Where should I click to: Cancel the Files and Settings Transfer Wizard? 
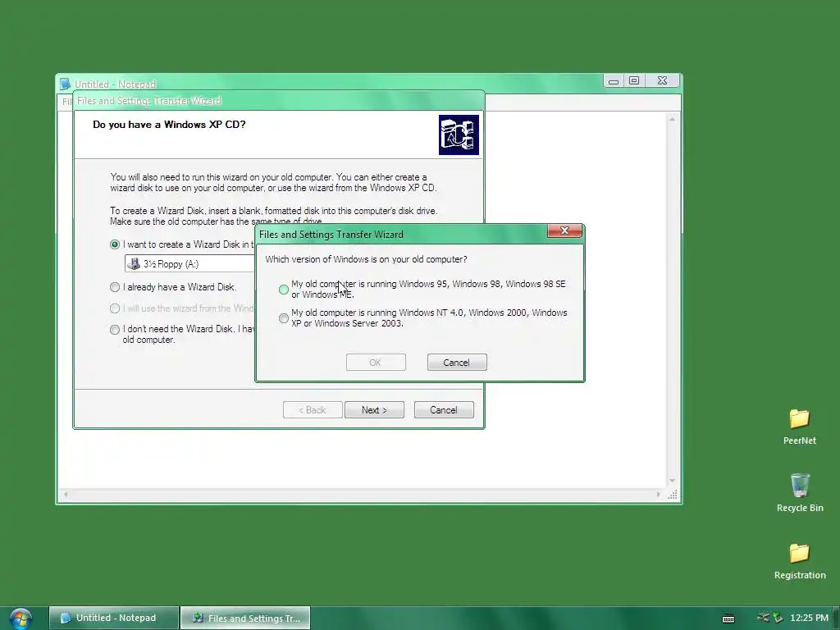[444, 410]
